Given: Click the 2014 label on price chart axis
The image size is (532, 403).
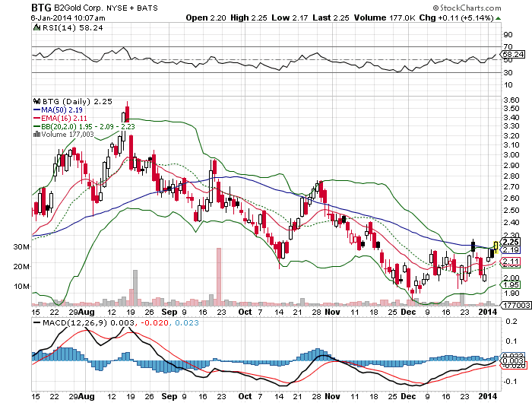Looking at the screenshot, I should pos(488,312).
